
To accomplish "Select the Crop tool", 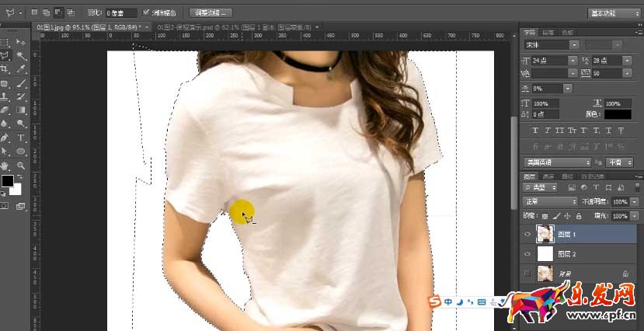I will pos(5,69).
